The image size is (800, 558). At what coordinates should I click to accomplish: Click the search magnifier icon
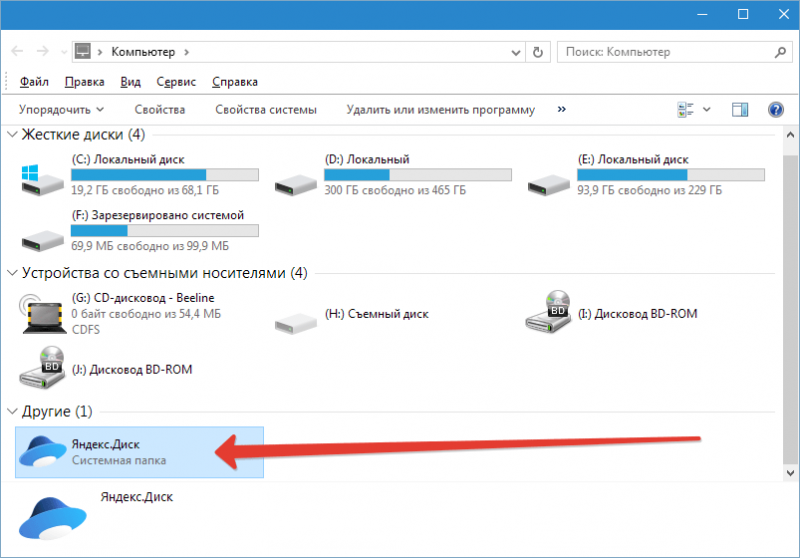tap(780, 52)
